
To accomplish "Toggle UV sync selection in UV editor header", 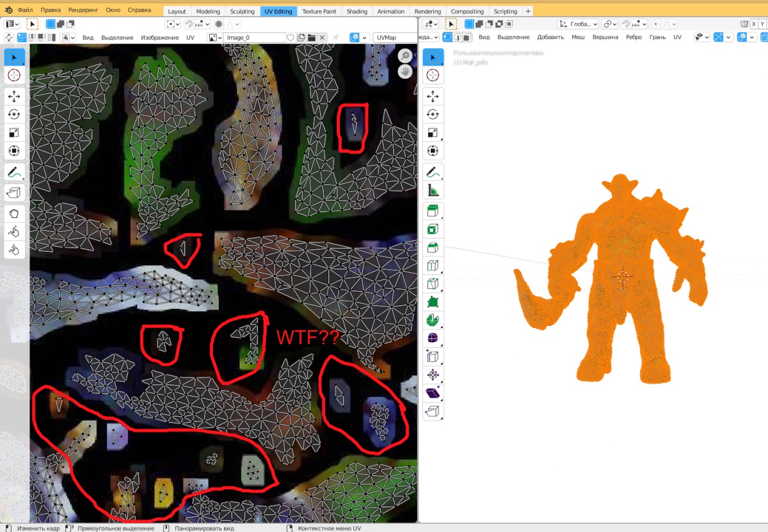I will tap(8, 38).
